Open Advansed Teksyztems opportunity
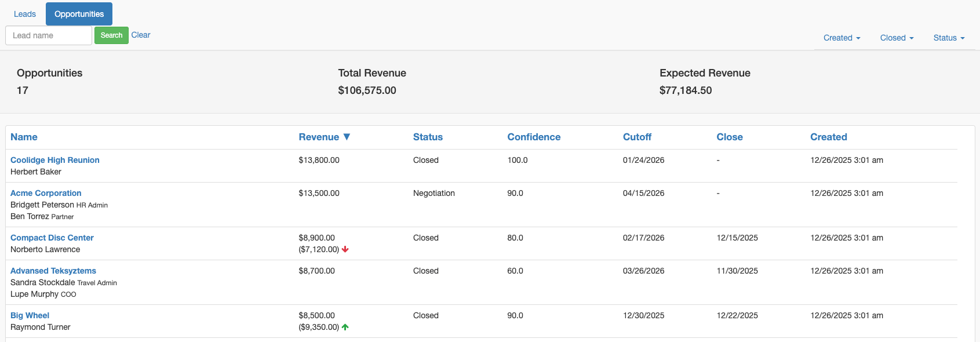This screenshot has height=342, width=980. (x=53, y=271)
